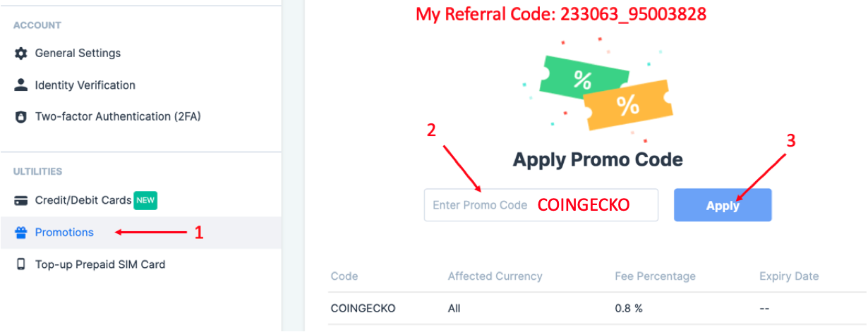The image size is (868, 332).
Task: Click the Fee Percentage column header
Action: pos(655,276)
